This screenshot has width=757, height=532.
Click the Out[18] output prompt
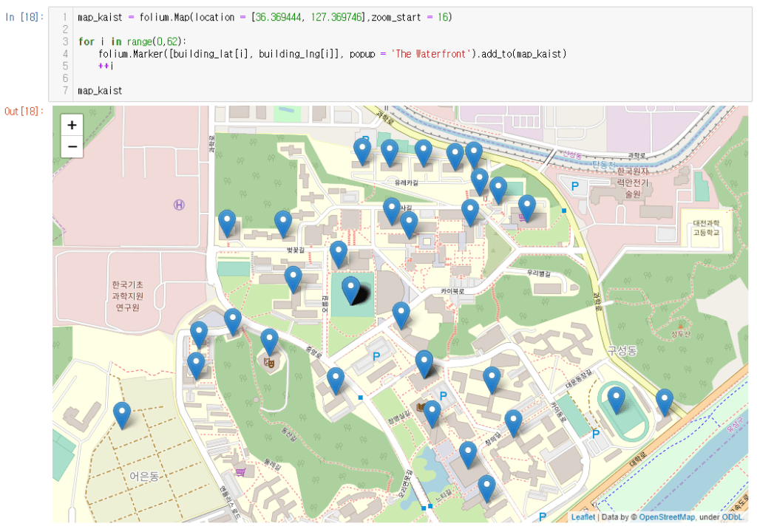point(24,112)
